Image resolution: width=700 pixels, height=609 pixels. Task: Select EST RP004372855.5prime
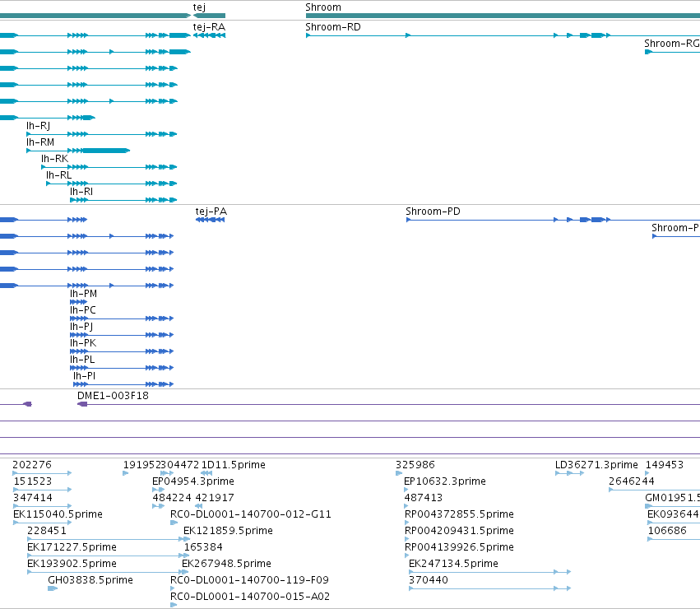click(459, 514)
